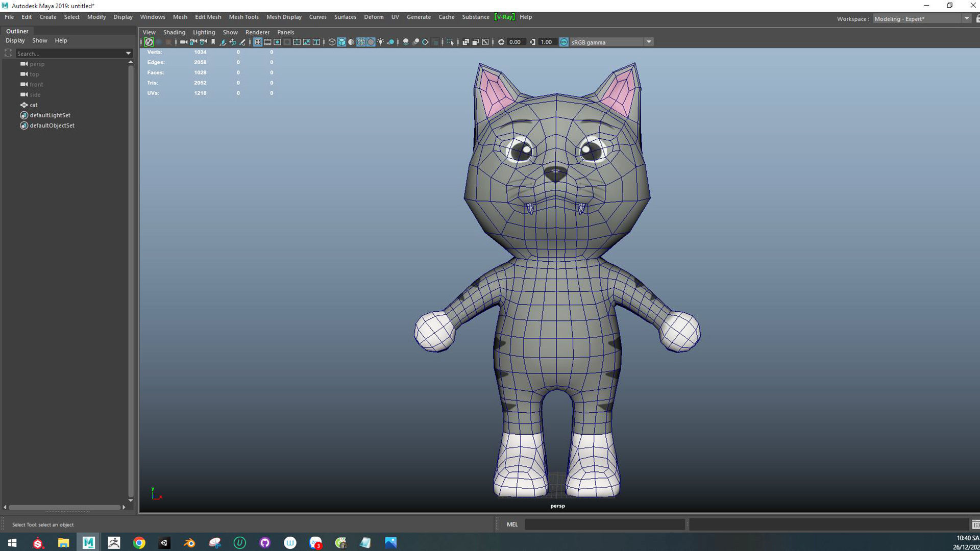Click the Outliner scroll-down arrow
This screenshot has width=980, height=551.
(x=131, y=500)
